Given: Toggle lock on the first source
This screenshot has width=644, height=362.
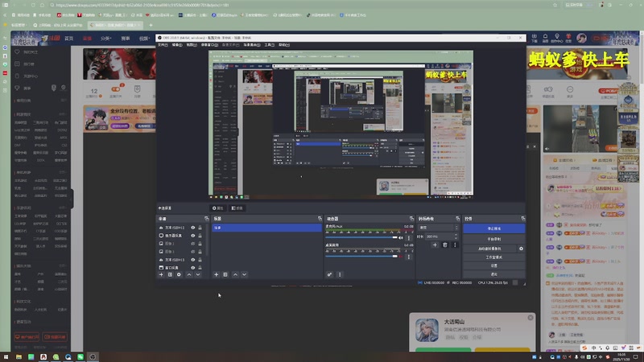Looking at the screenshot, I should tap(200, 228).
